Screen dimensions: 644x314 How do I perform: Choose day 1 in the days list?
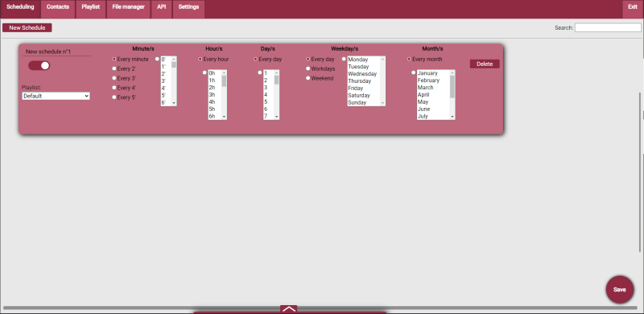pyautogui.click(x=269, y=73)
